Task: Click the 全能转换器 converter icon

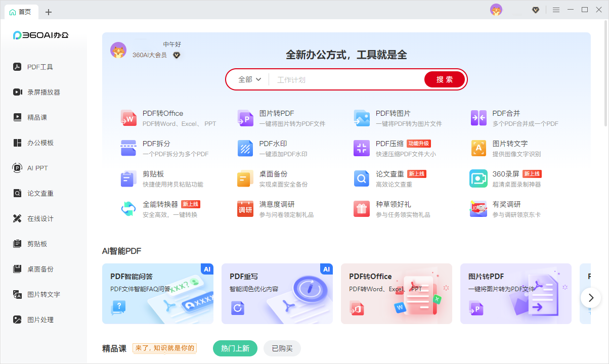Action: click(128, 209)
